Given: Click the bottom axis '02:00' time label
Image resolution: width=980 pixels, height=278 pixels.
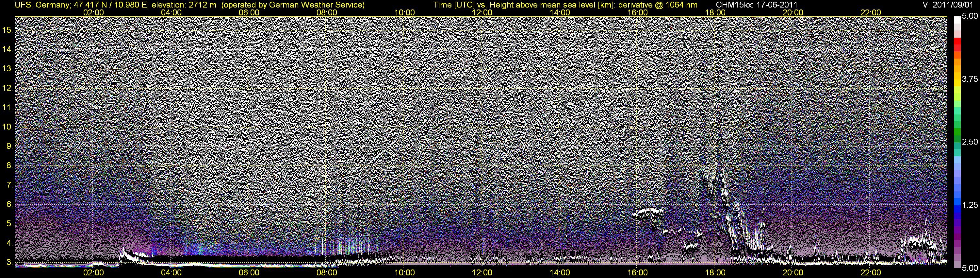Looking at the screenshot, I should click(x=93, y=273).
